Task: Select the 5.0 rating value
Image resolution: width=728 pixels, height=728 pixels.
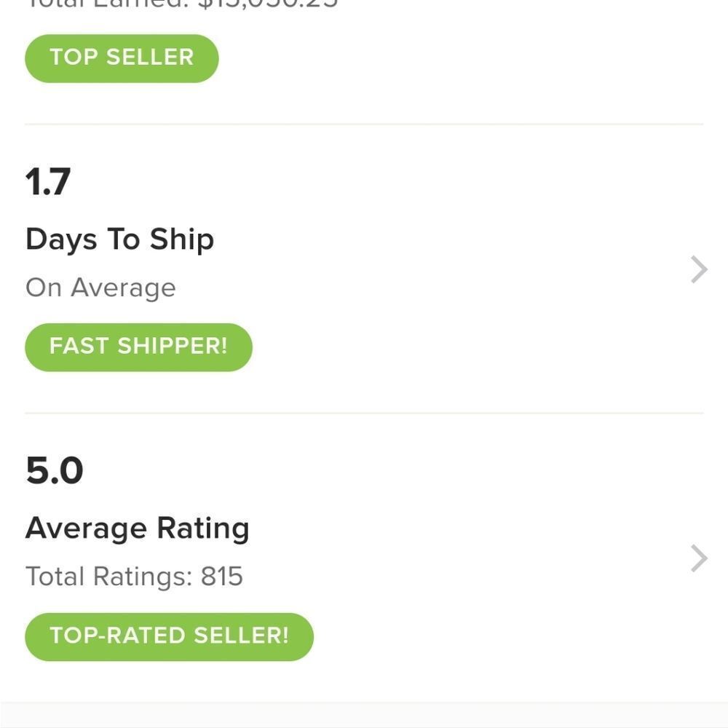Action: tap(55, 470)
